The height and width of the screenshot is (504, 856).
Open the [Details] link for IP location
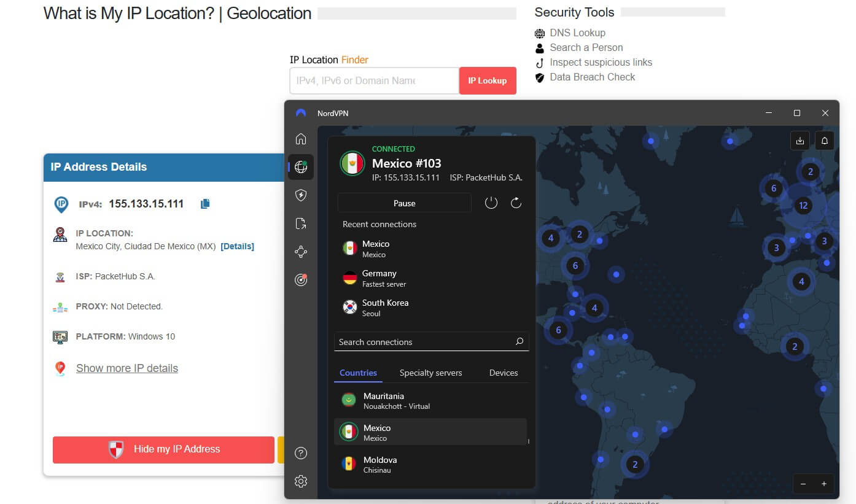point(237,246)
